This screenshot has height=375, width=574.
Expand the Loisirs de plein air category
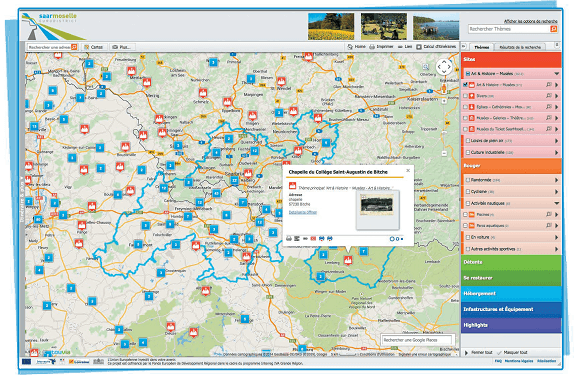coord(556,141)
